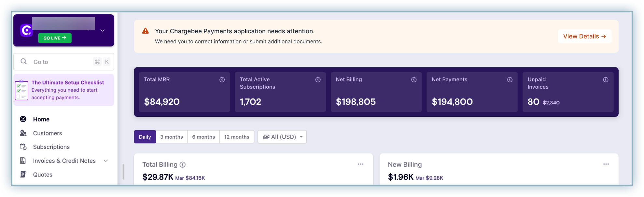Switch to 6 months view
Screen dimensions: 644x197
tap(203, 137)
